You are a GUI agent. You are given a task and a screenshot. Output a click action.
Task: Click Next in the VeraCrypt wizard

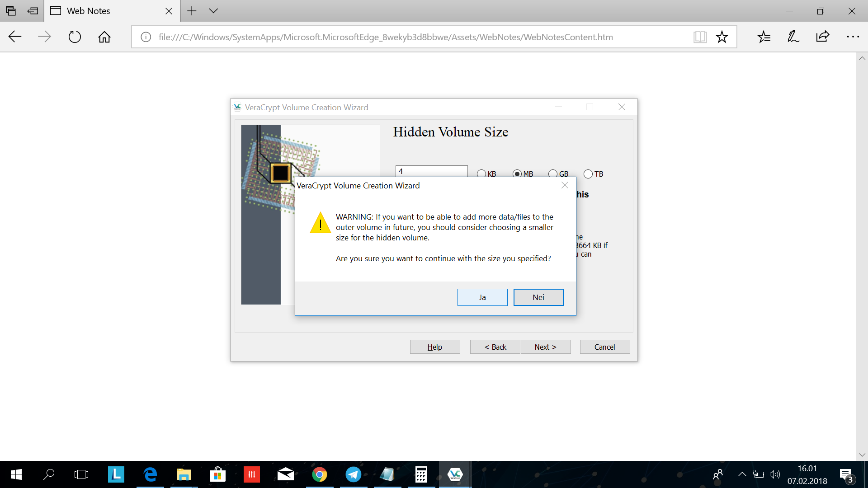pyautogui.click(x=546, y=347)
